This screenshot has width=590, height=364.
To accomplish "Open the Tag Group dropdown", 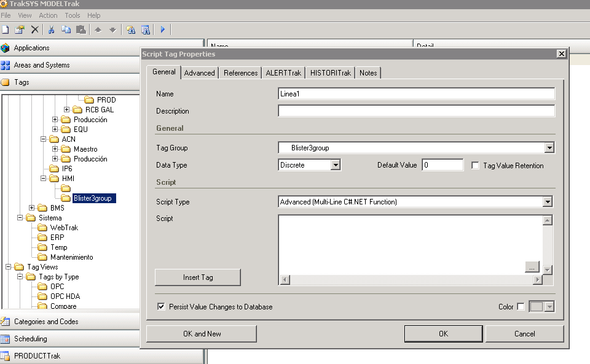I will click(x=549, y=148).
